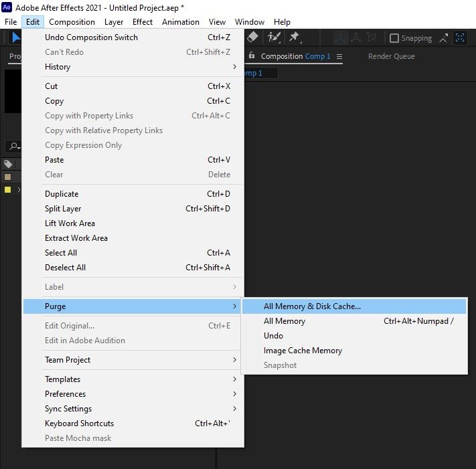Click the toolbar drag grip handle
The image size is (476, 469).
tap(5, 37)
